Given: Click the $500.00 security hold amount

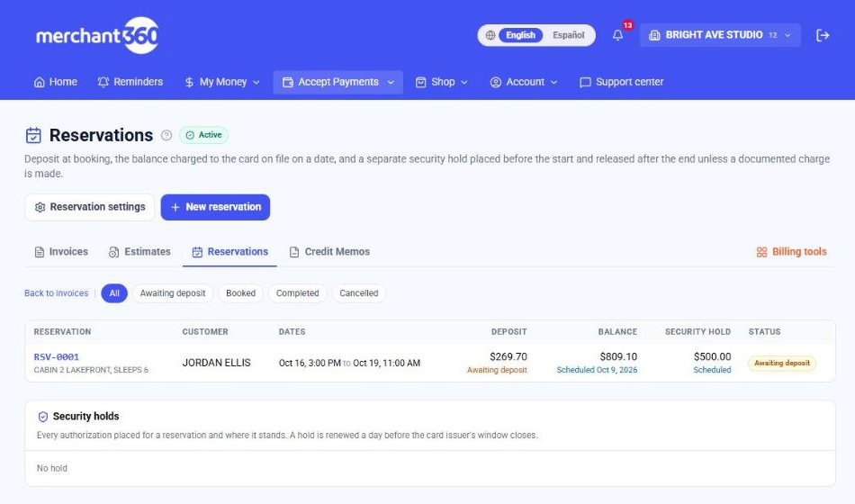Looking at the screenshot, I should point(712,357).
